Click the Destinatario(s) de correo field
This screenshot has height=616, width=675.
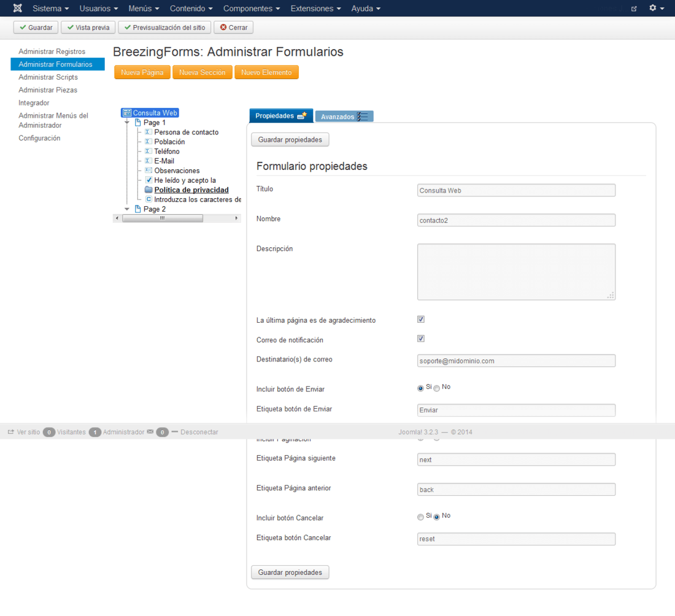point(516,361)
